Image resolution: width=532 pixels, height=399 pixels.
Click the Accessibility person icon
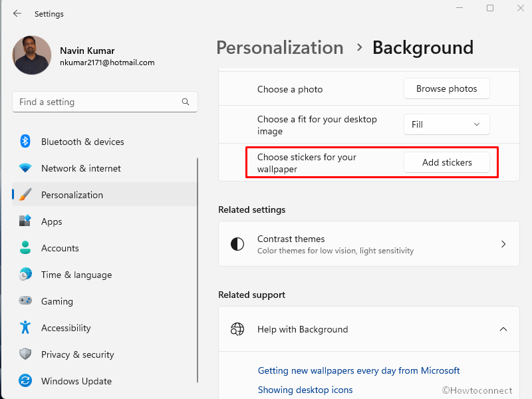pos(25,328)
